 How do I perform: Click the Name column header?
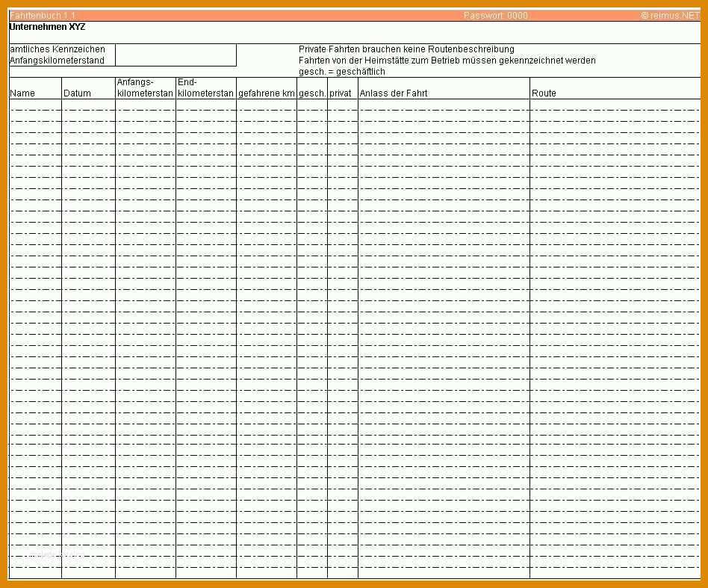[x=35, y=88]
